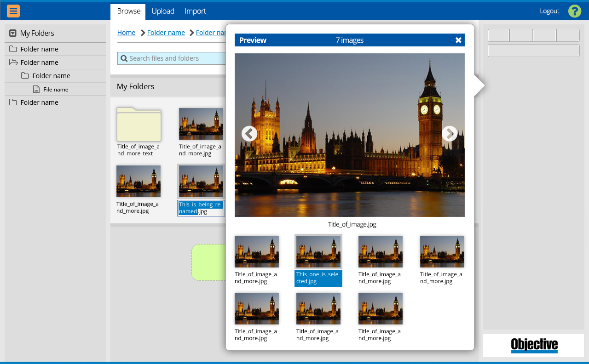
Task: Select the first thumbnail in the preview grid
Action: [x=257, y=251]
